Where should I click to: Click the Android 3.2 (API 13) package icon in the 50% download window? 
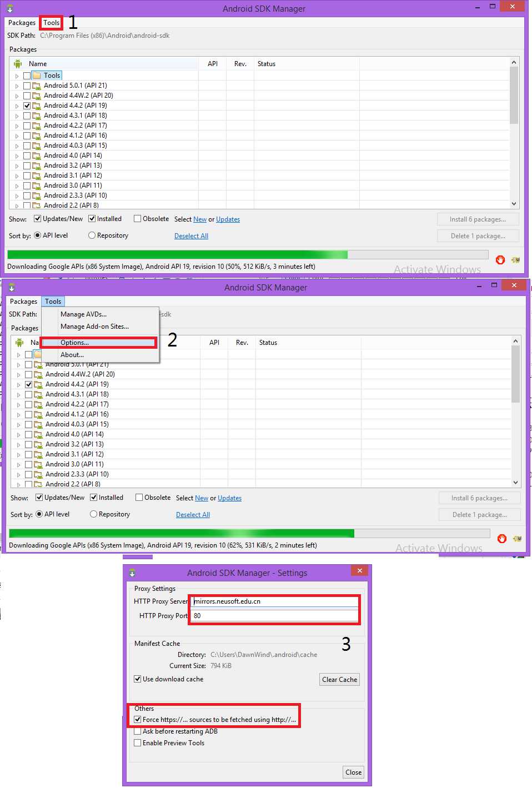click(37, 165)
